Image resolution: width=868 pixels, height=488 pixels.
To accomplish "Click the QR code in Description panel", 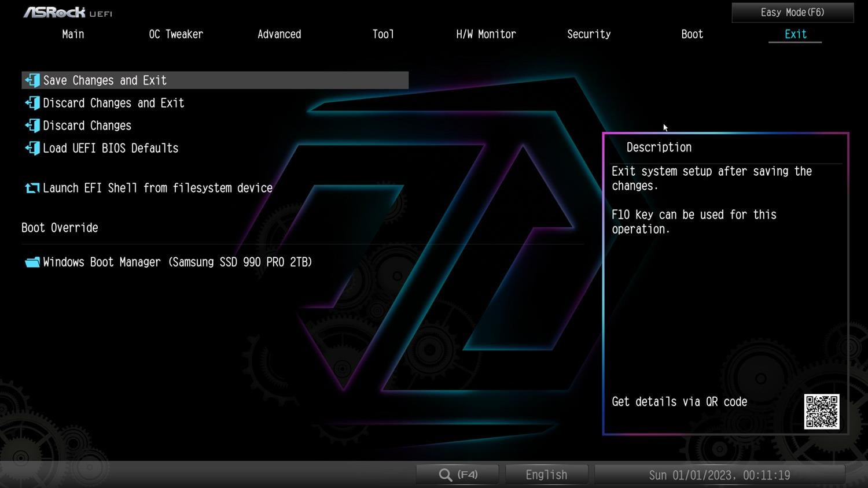I will (822, 412).
